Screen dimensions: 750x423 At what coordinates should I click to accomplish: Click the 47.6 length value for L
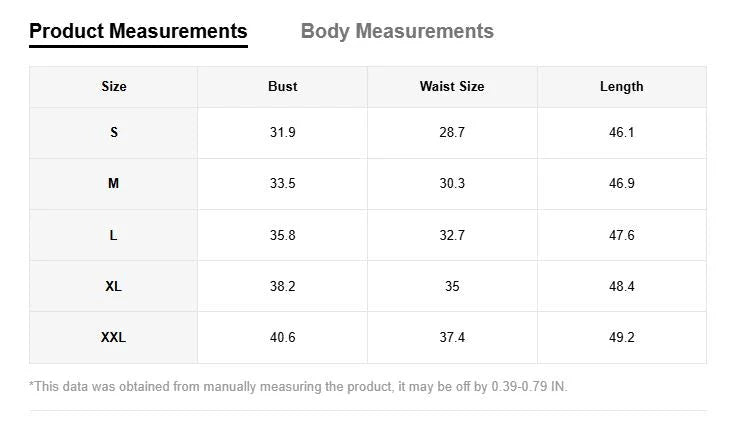pos(621,235)
